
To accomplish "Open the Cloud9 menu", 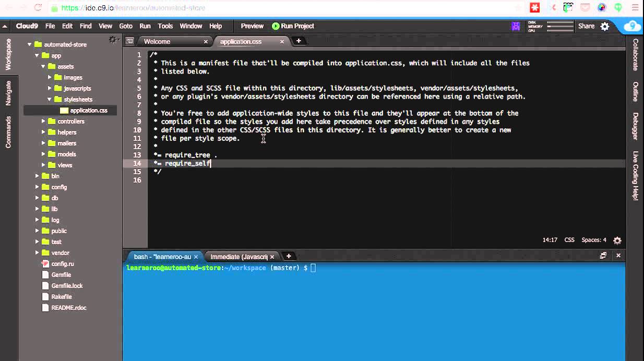I will (x=27, y=26).
